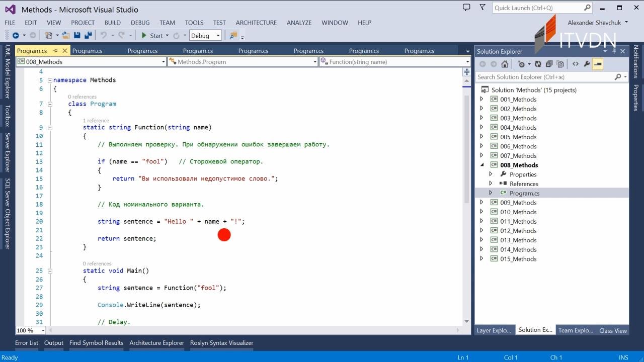Screen dimensions: 644x362
Task: Click the Open File folder icon
Action: [x=66, y=35]
